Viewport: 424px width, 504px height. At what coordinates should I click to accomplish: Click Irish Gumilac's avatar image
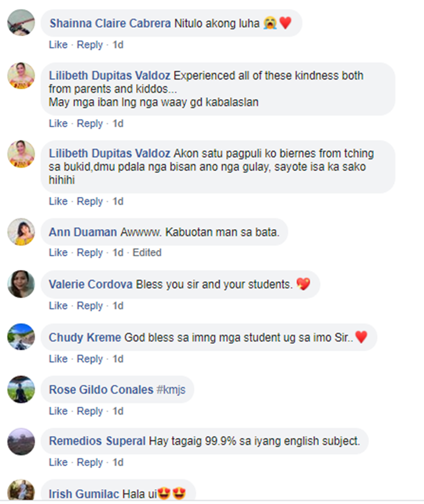(x=21, y=491)
